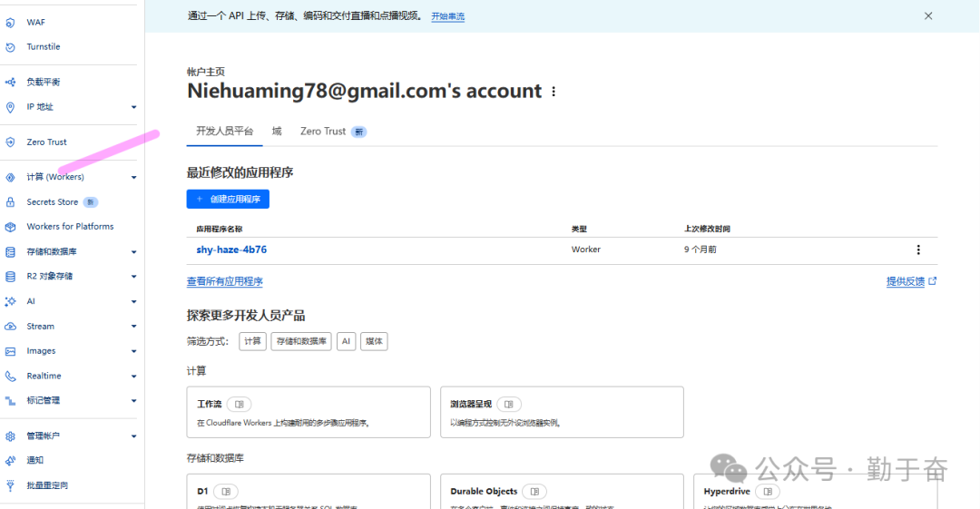
Task: Open docs icon beside Hyperdrive card
Action: (768, 492)
